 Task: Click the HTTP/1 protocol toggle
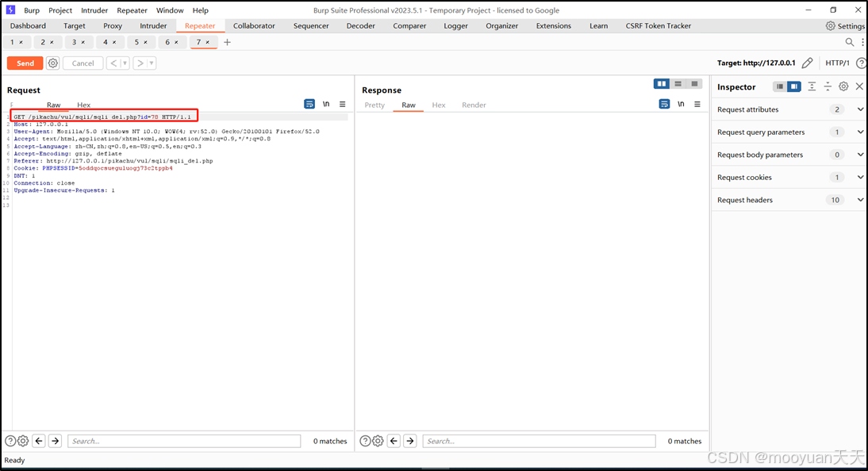tap(837, 63)
